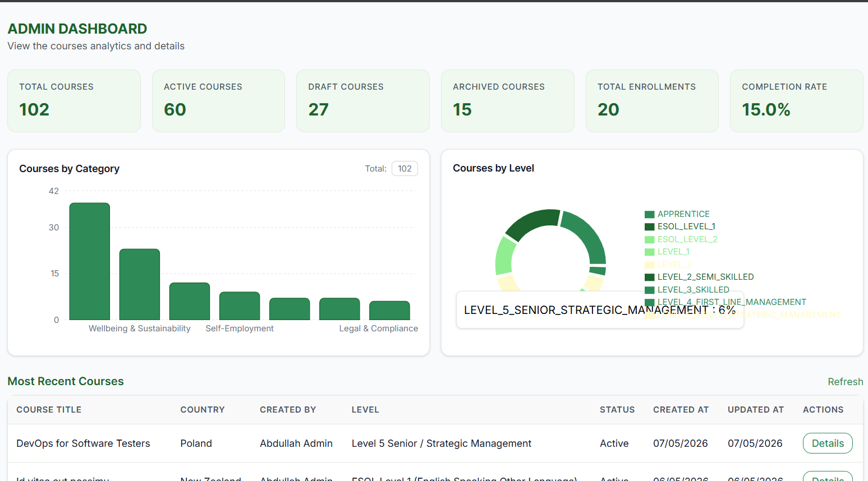Open the Total Courses 102 card
Screen dimensions: 868x481
[x=74, y=101]
